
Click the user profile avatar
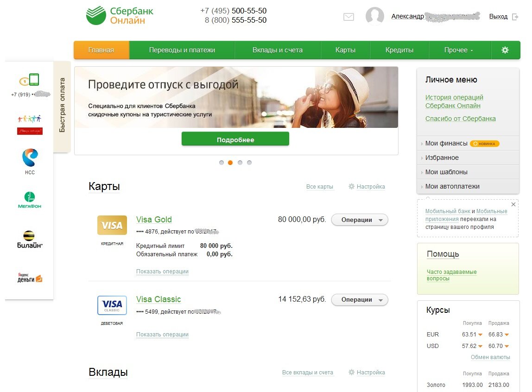pos(374,16)
